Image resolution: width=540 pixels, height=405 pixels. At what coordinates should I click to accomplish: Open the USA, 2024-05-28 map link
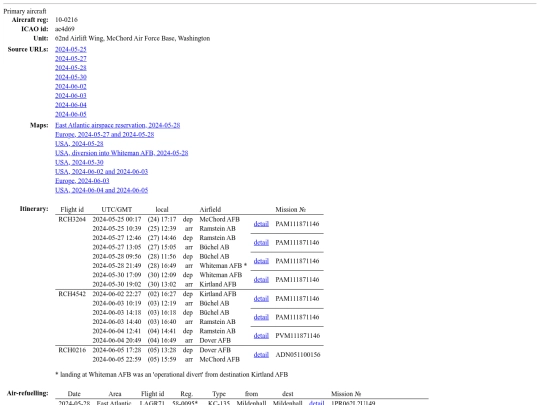[x=79, y=144]
